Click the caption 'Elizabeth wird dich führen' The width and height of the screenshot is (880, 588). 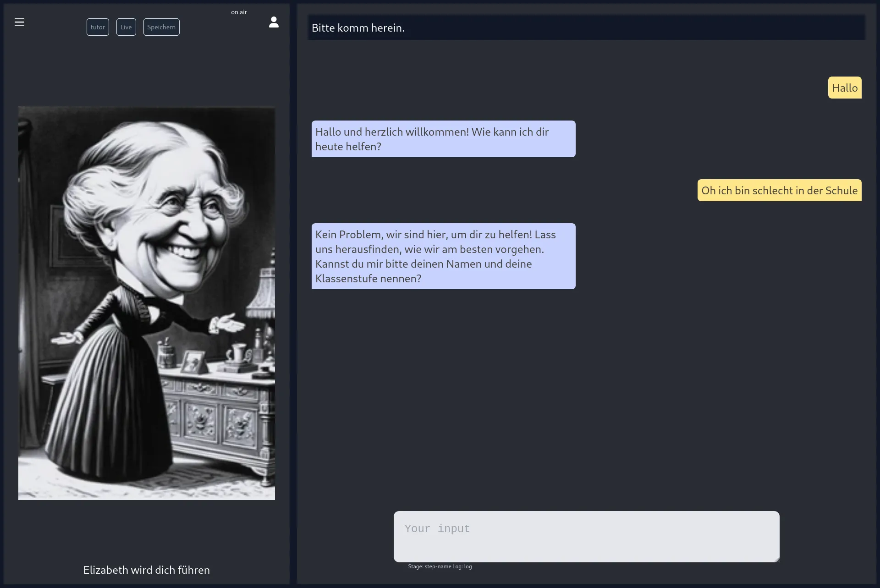147,570
